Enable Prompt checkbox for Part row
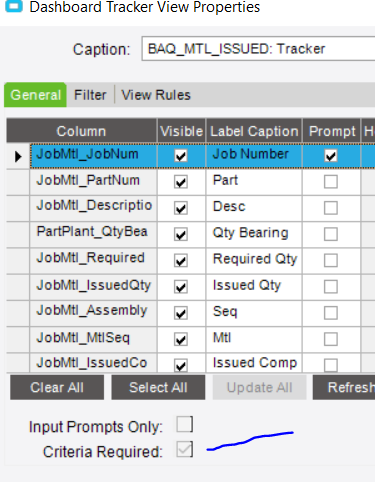The height and width of the screenshot is (482, 375). [331, 182]
